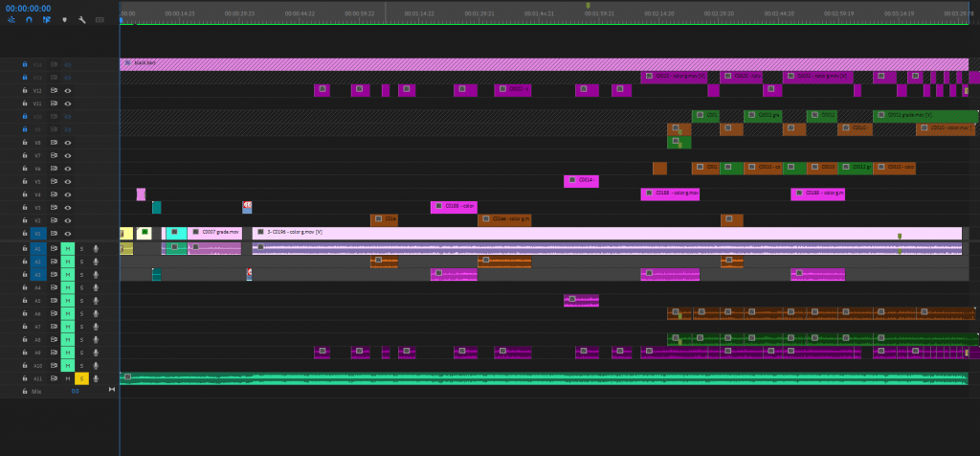Click the V1 track targeting button
This screenshot has width=980, height=456.
tap(38, 233)
